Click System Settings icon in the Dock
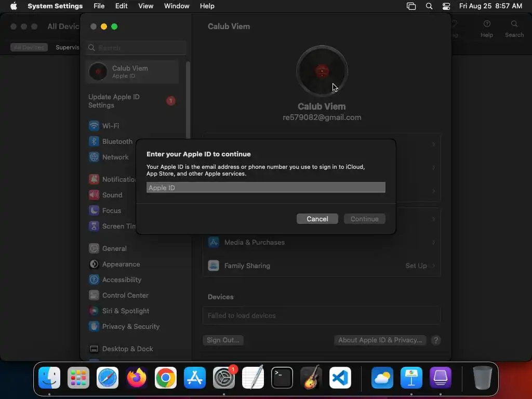The height and width of the screenshot is (399, 532). pyautogui.click(x=224, y=378)
